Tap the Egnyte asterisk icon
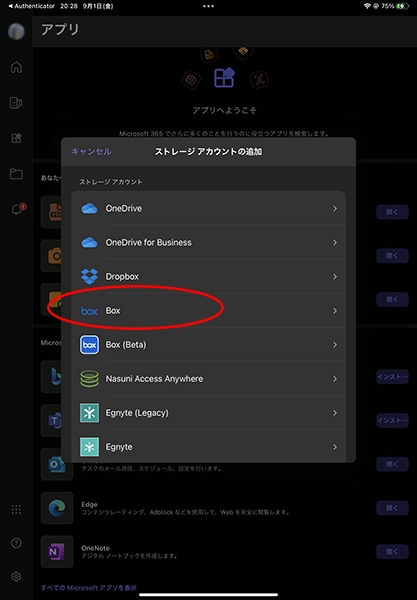Screen dimensions: 417x600 [x=89, y=447]
